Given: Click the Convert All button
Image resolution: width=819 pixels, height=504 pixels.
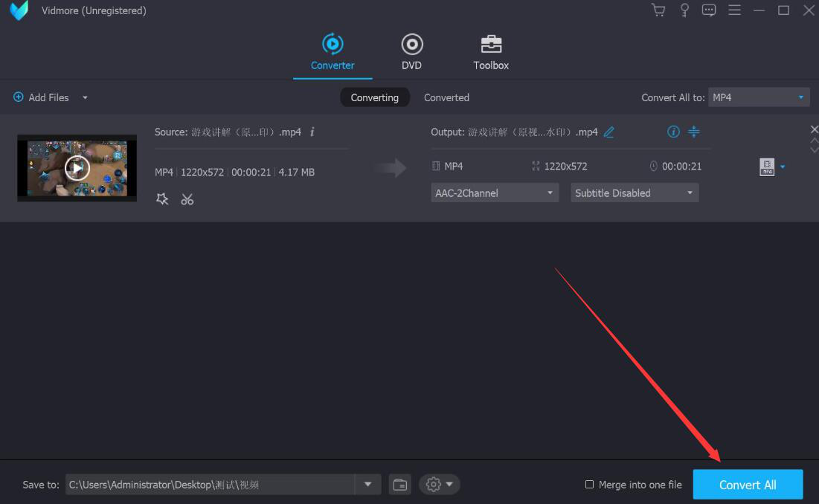Looking at the screenshot, I should click(x=748, y=485).
